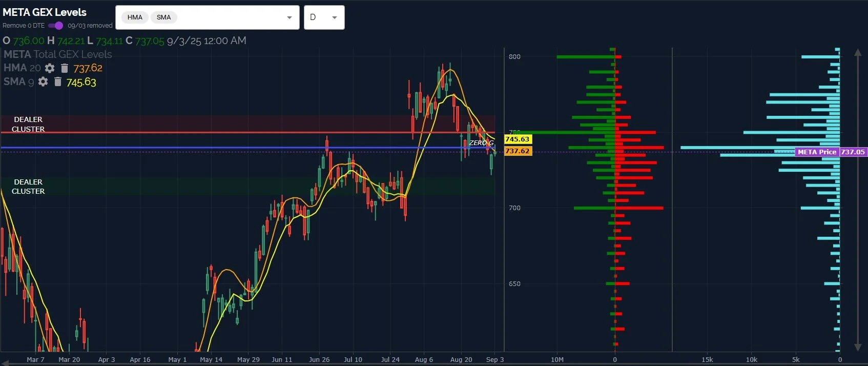Click the Sep 3 date axis label

(x=494, y=359)
